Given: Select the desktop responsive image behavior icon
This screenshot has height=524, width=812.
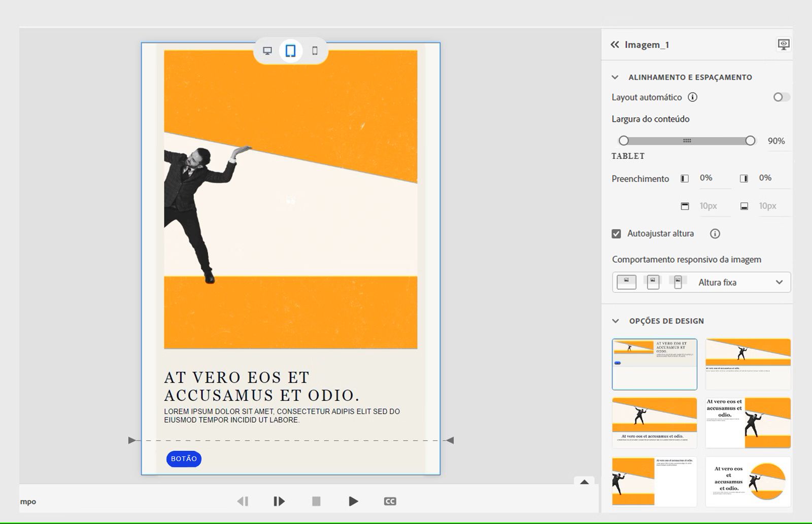Looking at the screenshot, I should (626, 282).
